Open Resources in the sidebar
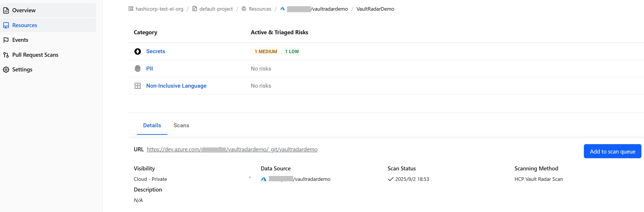The width and height of the screenshot is (644, 212). tap(48, 25)
